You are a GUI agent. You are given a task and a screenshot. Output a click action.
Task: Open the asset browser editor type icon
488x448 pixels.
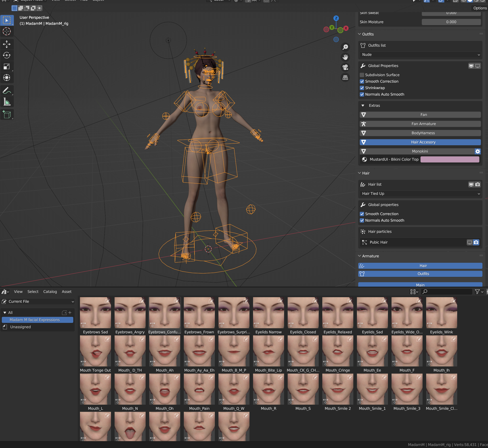5,292
